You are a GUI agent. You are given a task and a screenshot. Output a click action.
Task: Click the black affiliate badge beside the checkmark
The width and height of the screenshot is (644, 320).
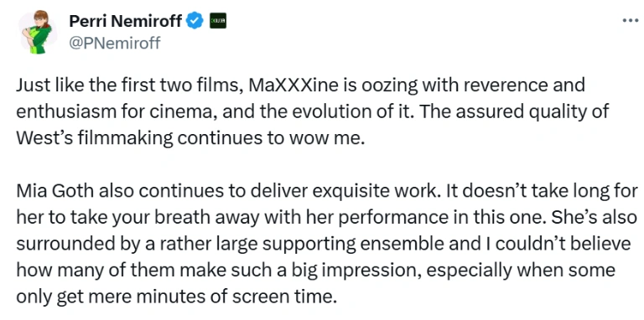(218, 20)
